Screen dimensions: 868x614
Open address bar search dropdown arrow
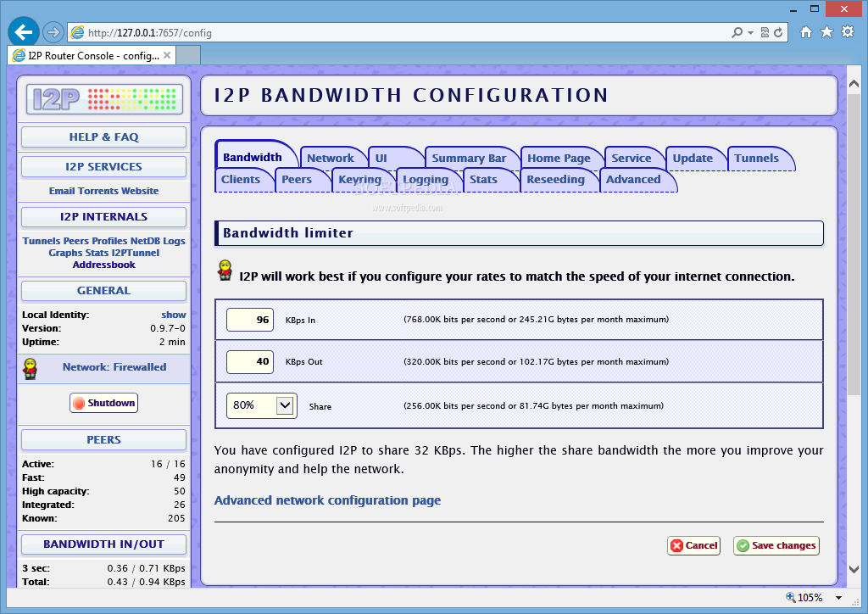[x=750, y=33]
